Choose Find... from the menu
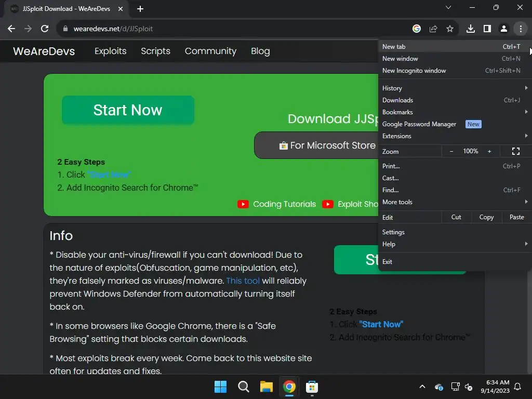 455,190
